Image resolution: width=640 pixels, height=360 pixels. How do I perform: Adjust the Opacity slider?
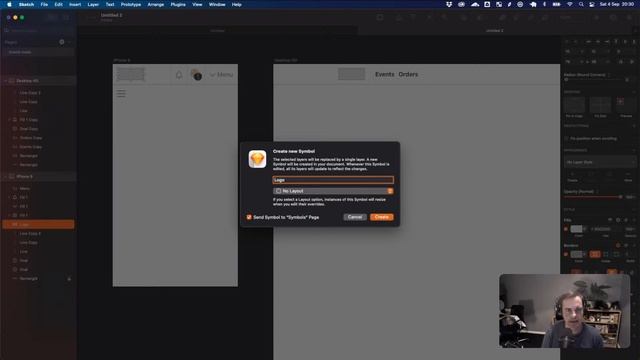click(x=594, y=197)
